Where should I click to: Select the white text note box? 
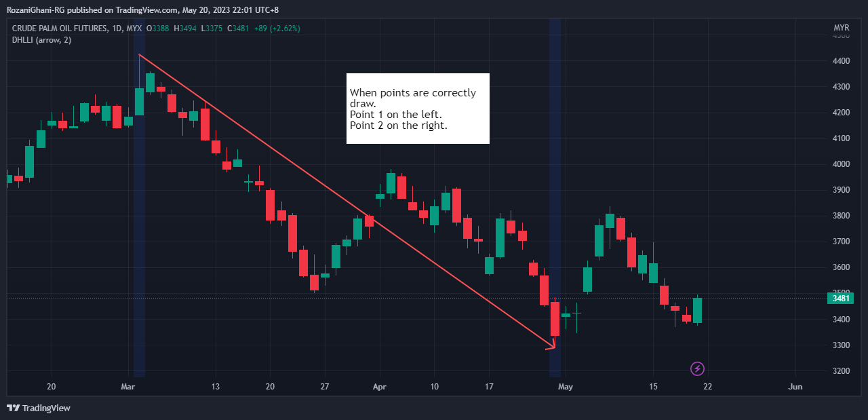coord(418,109)
